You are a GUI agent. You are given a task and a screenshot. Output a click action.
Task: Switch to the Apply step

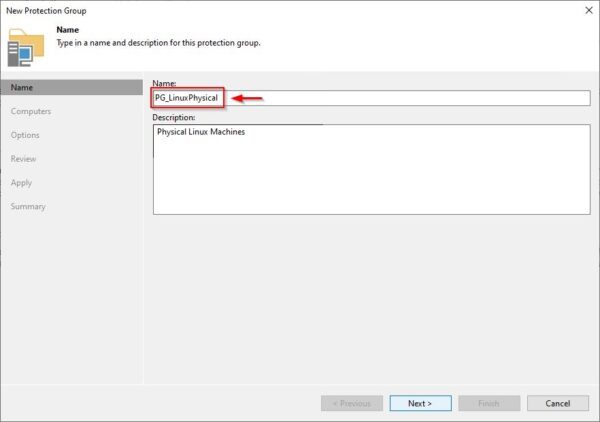coord(21,183)
